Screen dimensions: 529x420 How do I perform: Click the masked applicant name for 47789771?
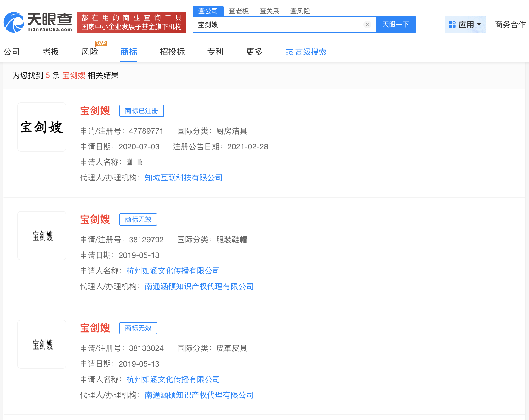[135, 162]
